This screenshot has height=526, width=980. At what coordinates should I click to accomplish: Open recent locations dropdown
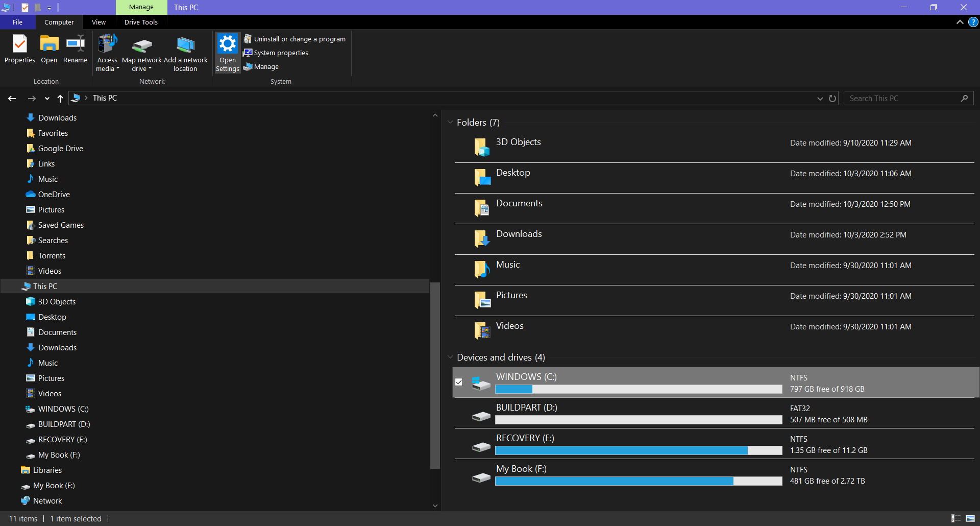coord(47,99)
